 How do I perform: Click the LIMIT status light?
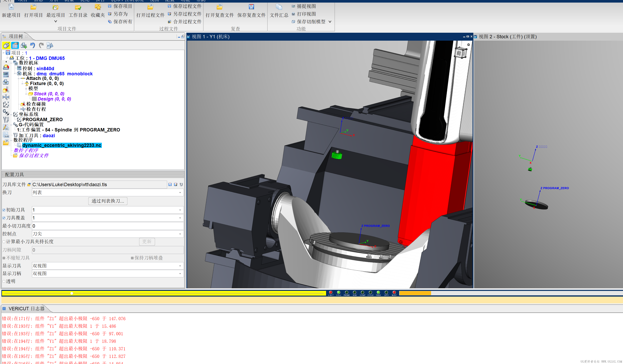330,292
